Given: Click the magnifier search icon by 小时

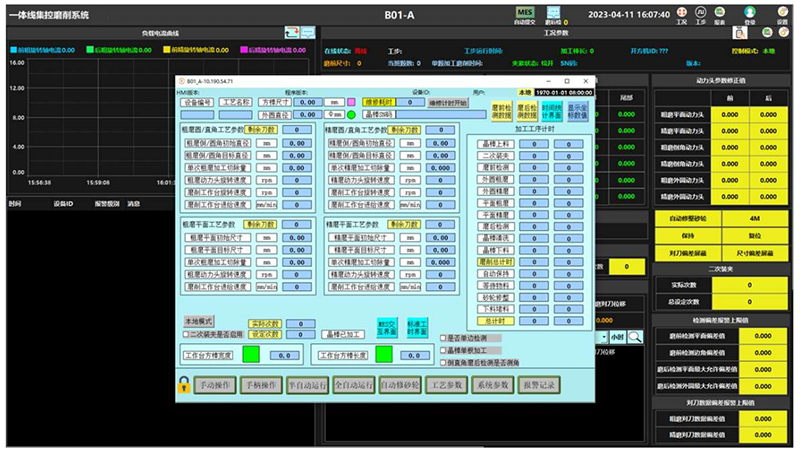Looking at the screenshot, I should [x=634, y=337].
